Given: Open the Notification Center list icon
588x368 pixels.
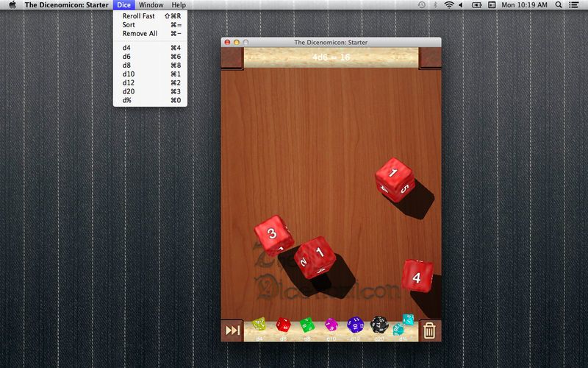Looking at the screenshot, I should pos(574,5).
